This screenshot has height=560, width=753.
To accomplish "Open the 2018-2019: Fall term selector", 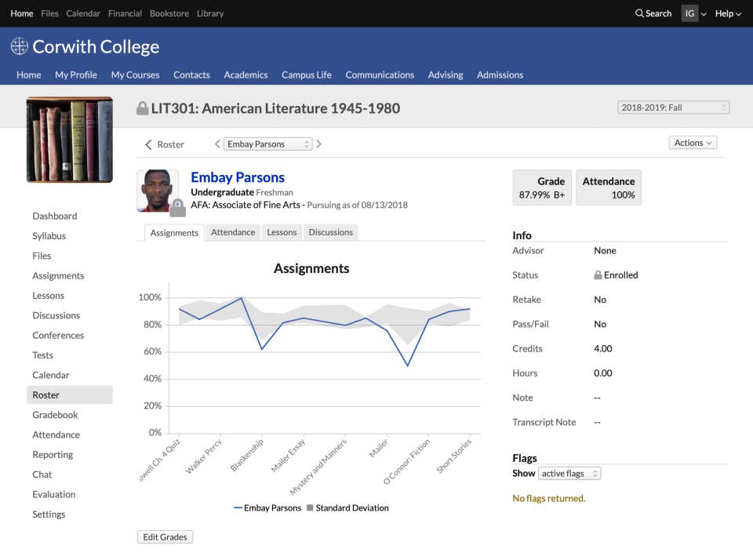I will (672, 107).
